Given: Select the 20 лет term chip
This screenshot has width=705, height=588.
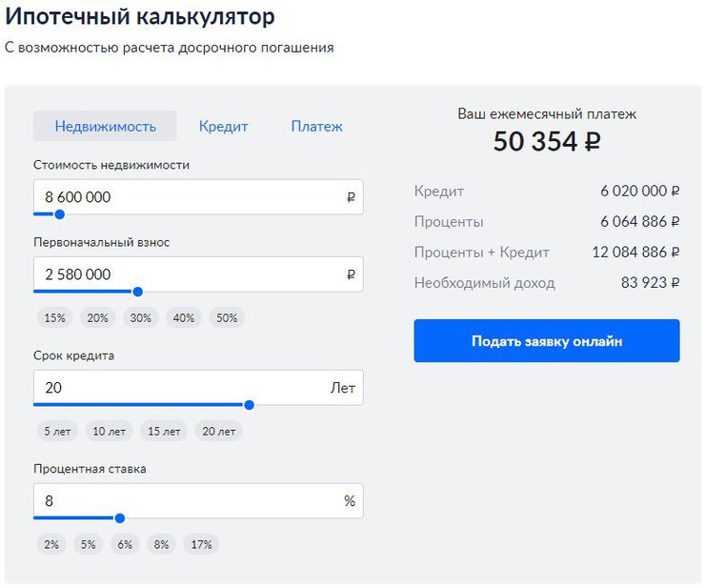Looking at the screenshot, I should pyautogui.click(x=218, y=432).
